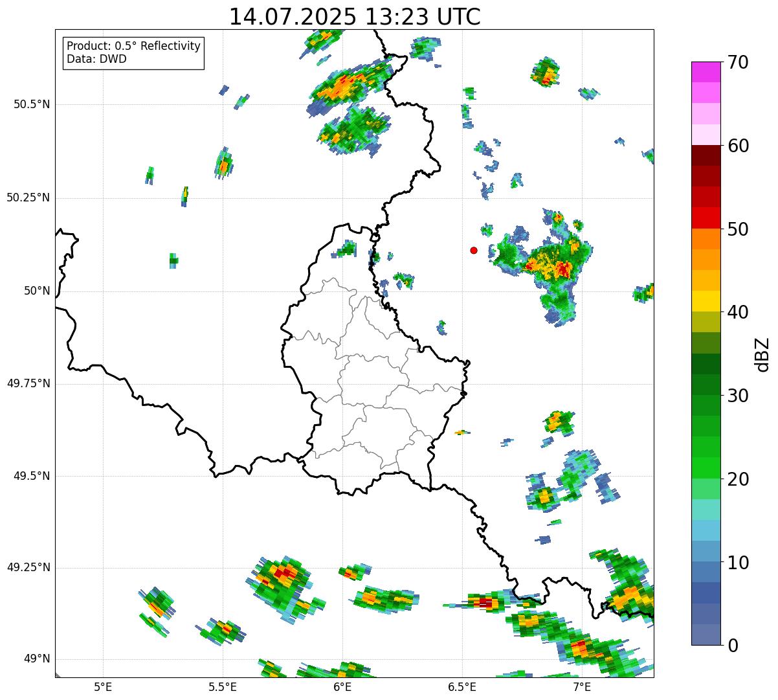778x700 pixels.
Task: Click the "Product: 0.5° Reflectivity" legend line
Action: (133, 47)
